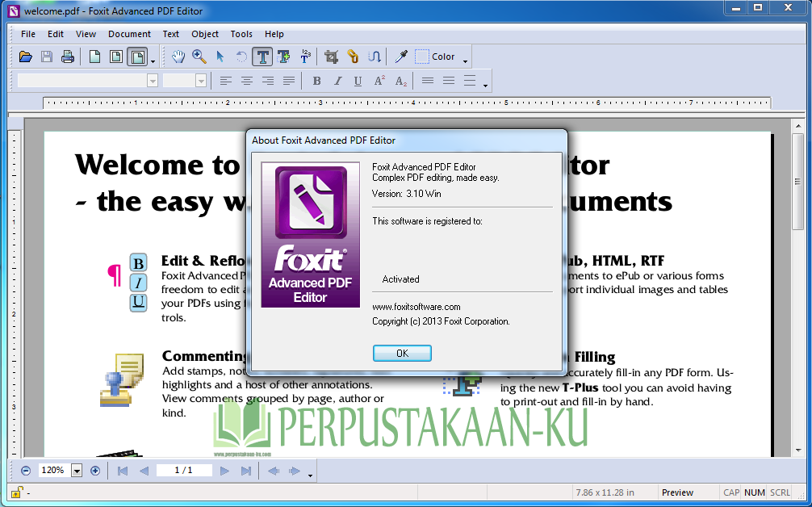Set wide line spacing
Image resolution: width=812 pixels, height=507 pixels.
[x=469, y=81]
